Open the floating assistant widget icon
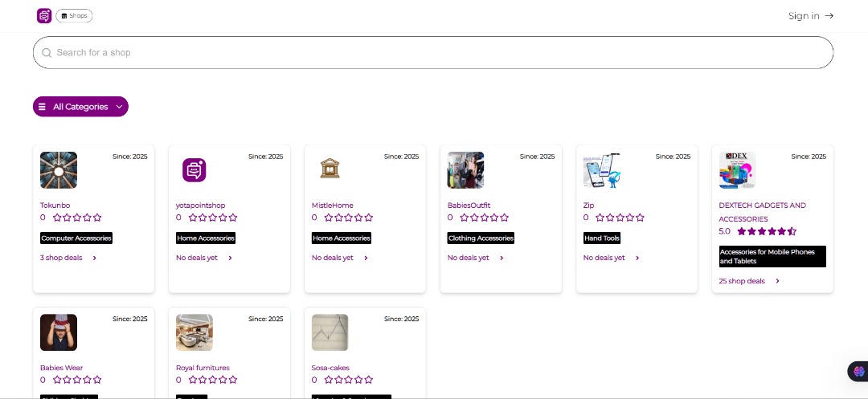 point(859,372)
